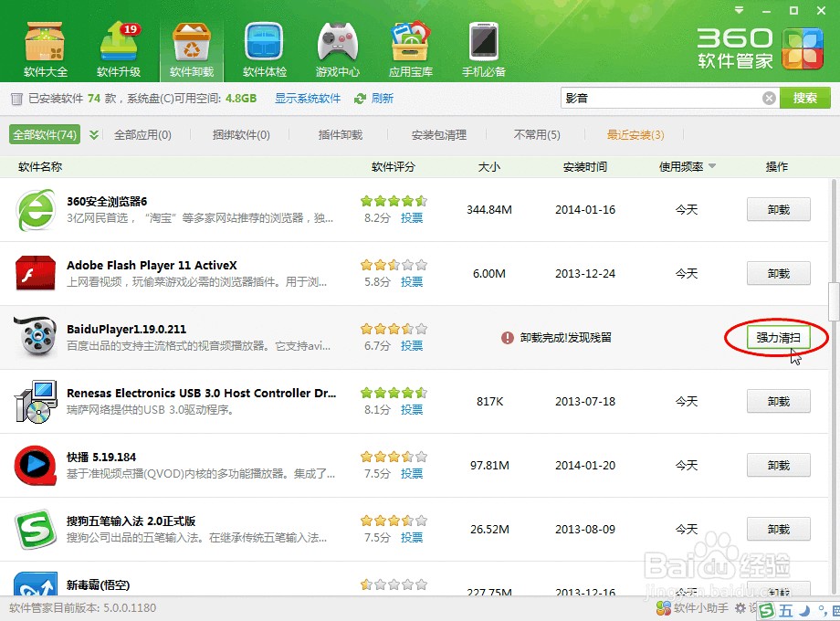The image size is (840, 621).
Task: Uninstall Renesas USB 3.0 driver with 卸载
Action: 779,401
